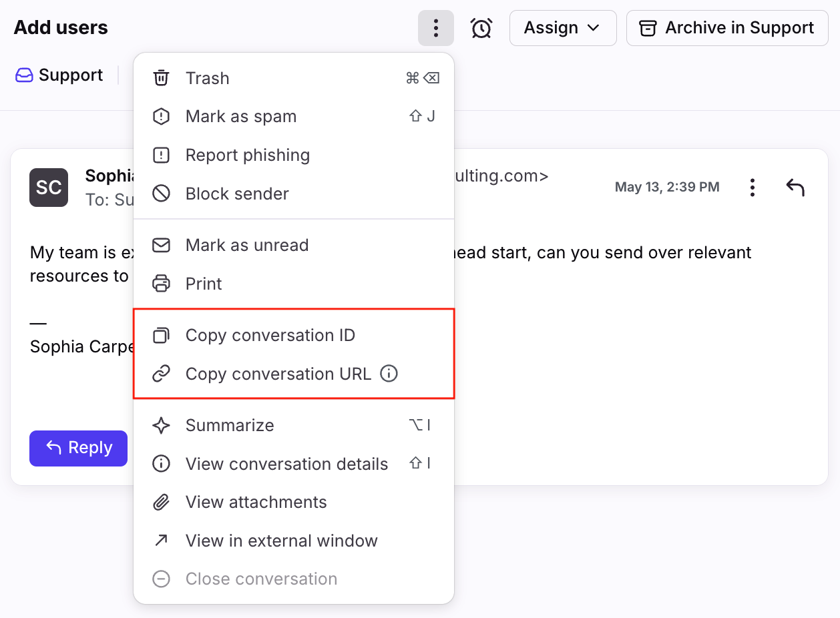
Task: Click the three-dot menu beside Add users
Action: [436, 28]
